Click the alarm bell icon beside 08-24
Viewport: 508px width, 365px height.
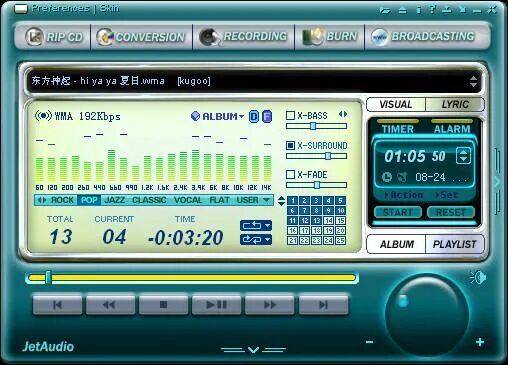[x=402, y=177]
